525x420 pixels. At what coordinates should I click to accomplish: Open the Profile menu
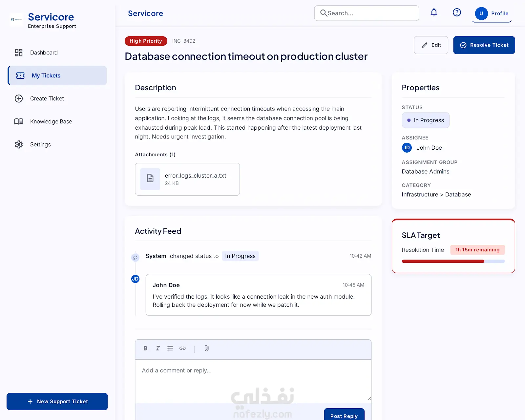tap(492, 13)
